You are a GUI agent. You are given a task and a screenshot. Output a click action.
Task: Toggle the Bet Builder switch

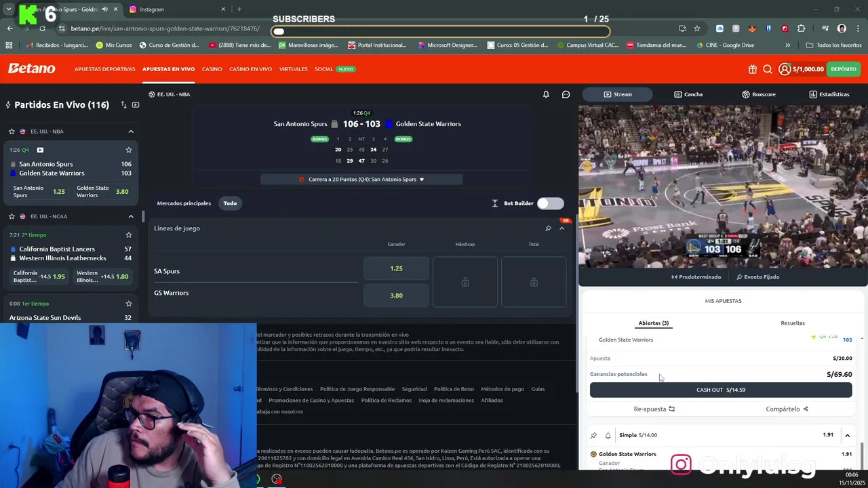(550, 203)
